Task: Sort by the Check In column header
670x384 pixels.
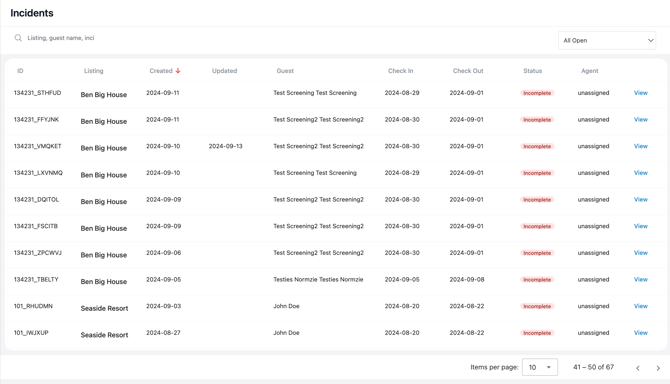Action: click(400, 71)
